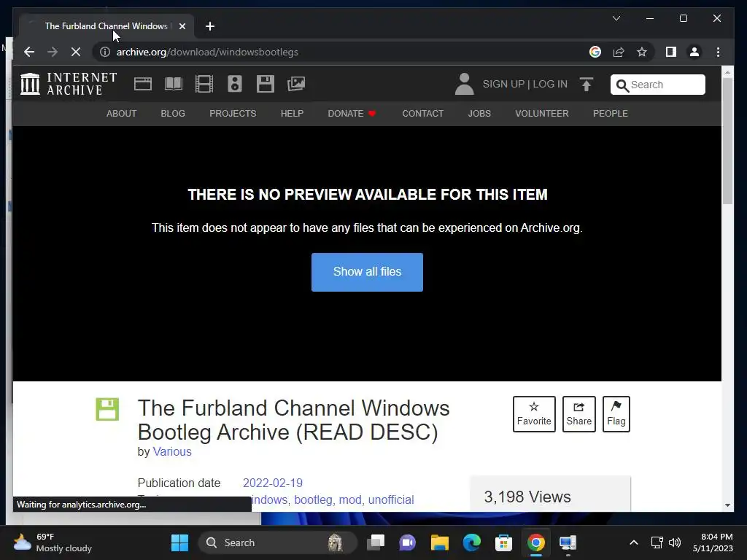This screenshot has height=560, width=747.
Task: View site information icon in address bar
Action: click(x=105, y=52)
